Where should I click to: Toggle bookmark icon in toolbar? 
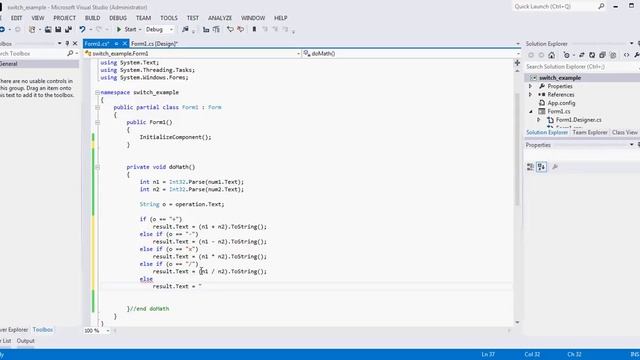pyautogui.click(x=254, y=29)
